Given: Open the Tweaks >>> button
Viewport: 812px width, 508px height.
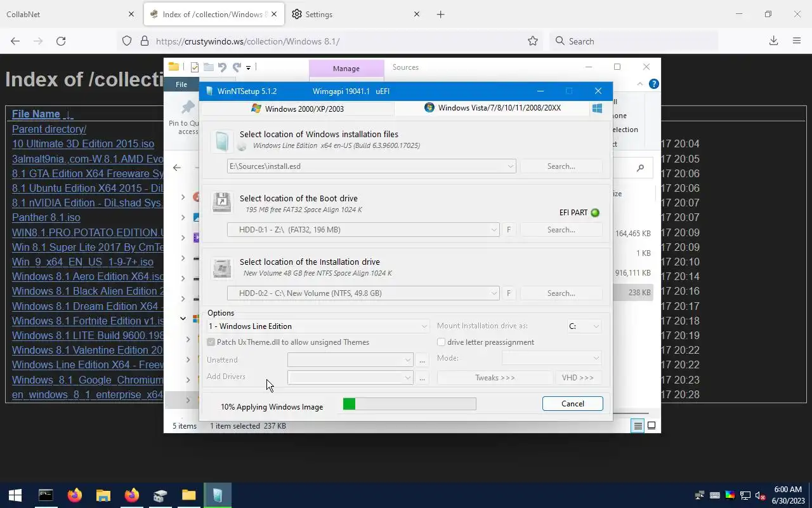Looking at the screenshot, I should coord(495,378).
